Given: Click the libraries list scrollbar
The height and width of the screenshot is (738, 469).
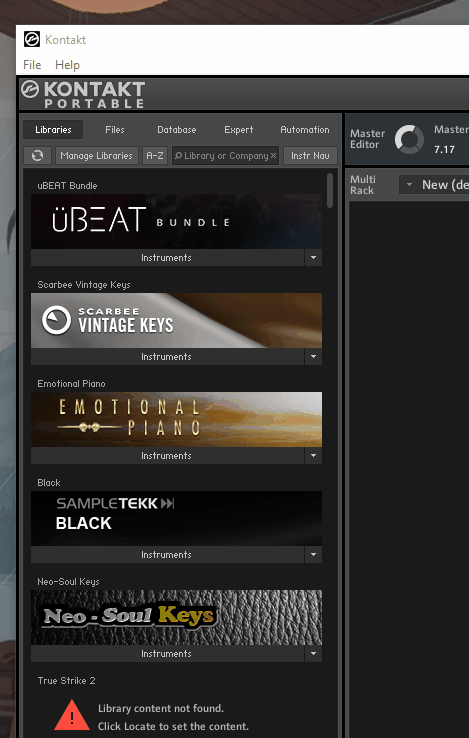Looking at the screenshot, I should click(330, 191).
